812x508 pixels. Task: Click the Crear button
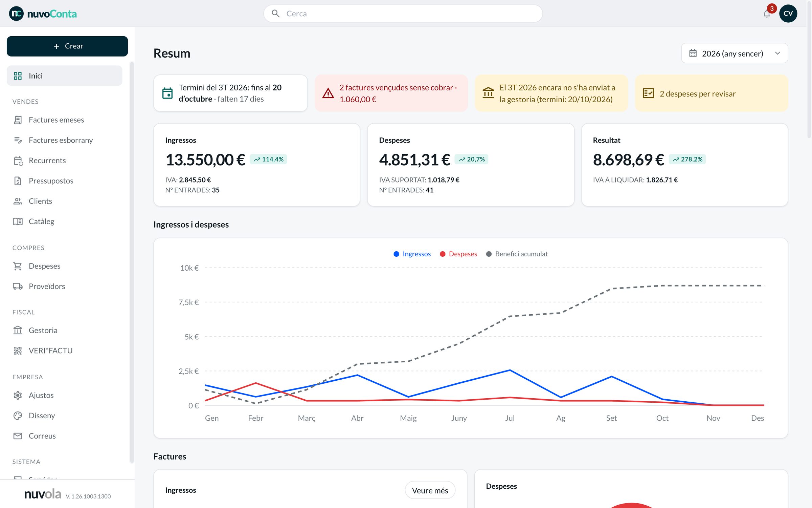coord(67,46)
